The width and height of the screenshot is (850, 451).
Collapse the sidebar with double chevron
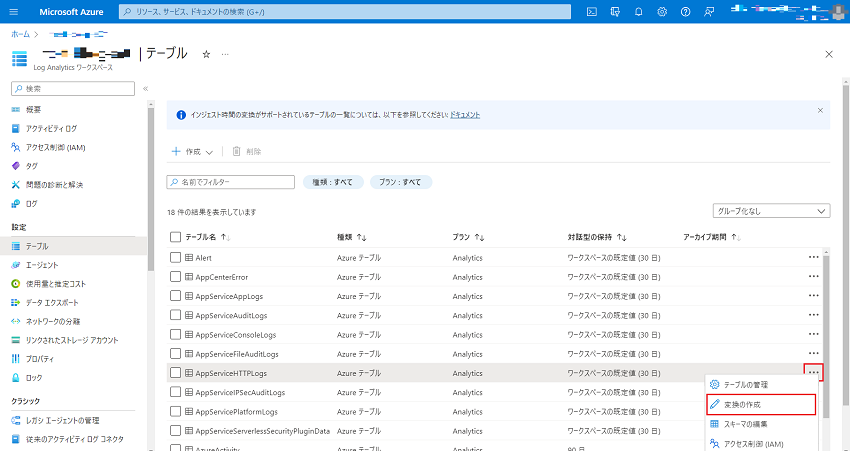click(x=145, y=88)
